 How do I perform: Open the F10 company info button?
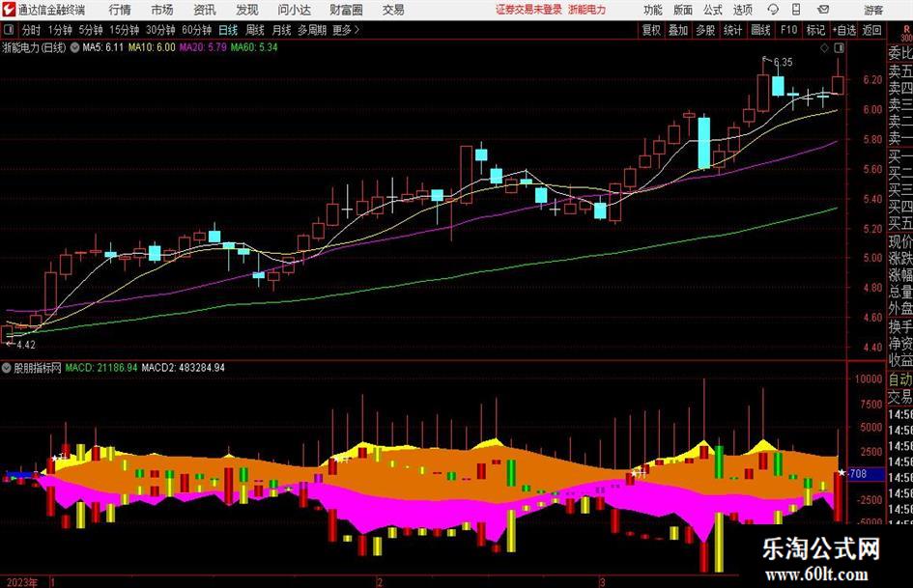tap(788, 30)
